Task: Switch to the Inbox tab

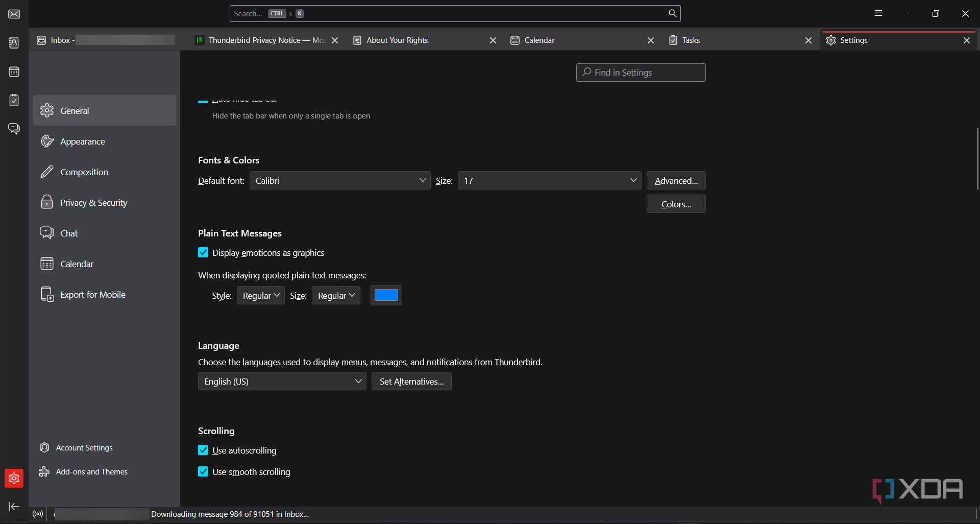Action: tap(106, 40)
